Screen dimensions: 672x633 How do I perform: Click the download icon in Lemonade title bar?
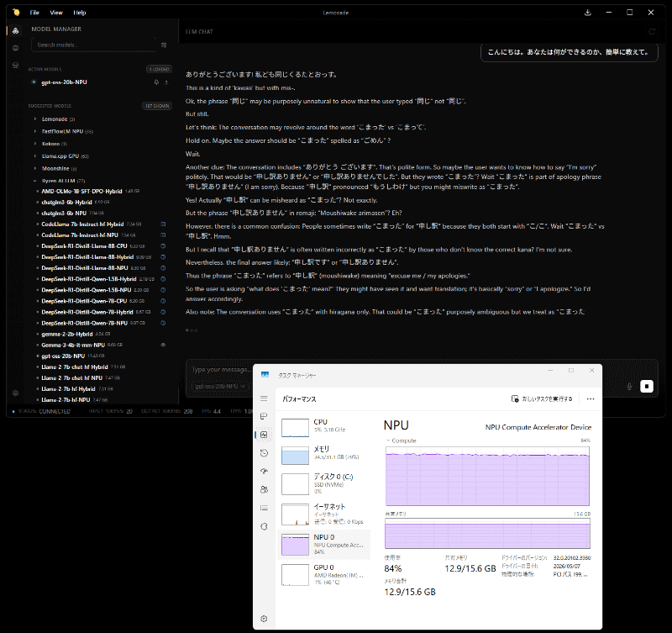click(587, 13)
